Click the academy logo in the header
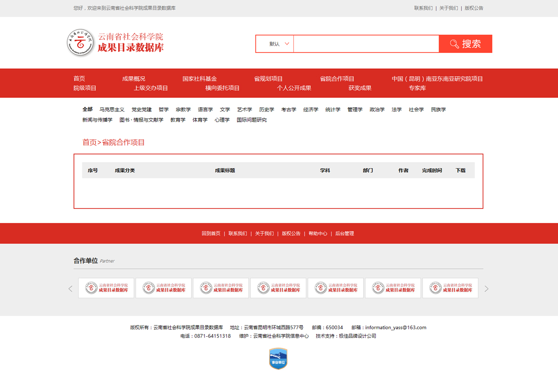 tap(115, 42)
